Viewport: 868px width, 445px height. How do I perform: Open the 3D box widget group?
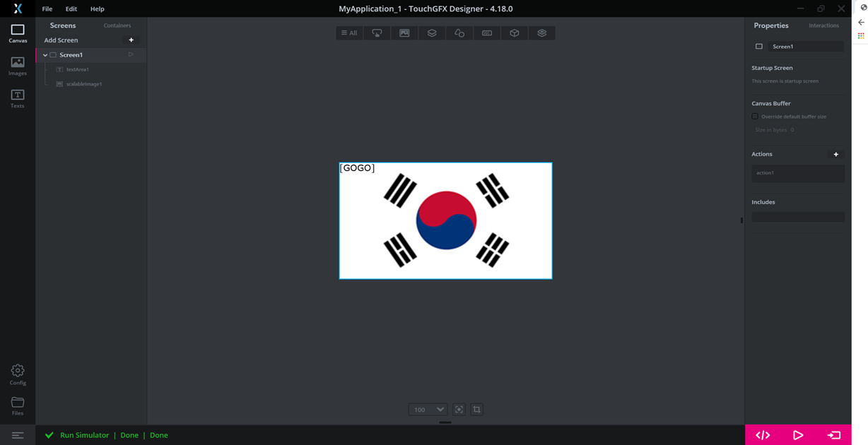515,33
